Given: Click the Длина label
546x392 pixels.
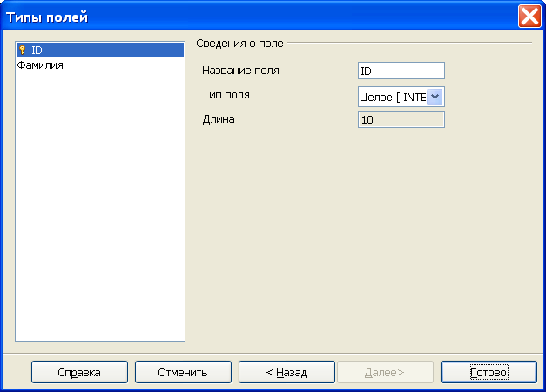Looking at the screenshot, I should pos(219,119).
